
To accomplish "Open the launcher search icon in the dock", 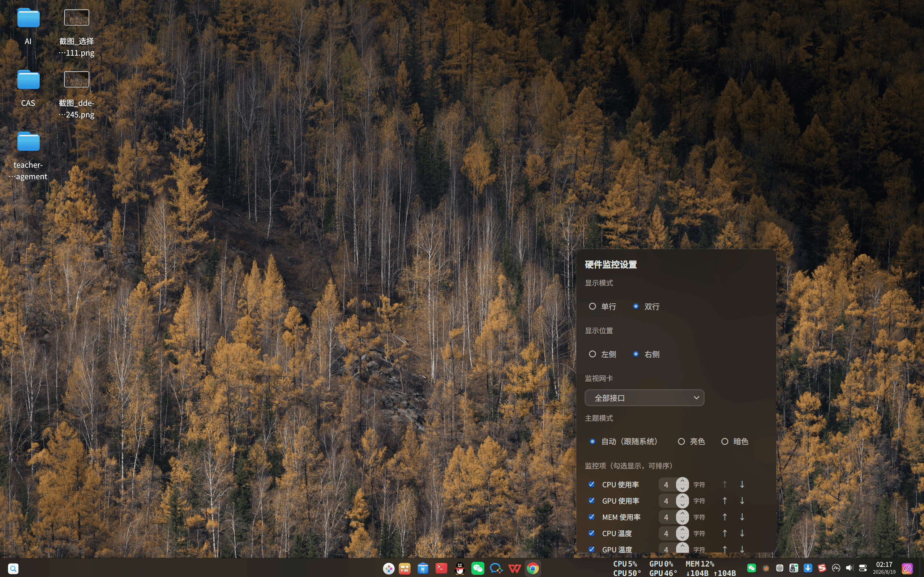I will [13, 569].
